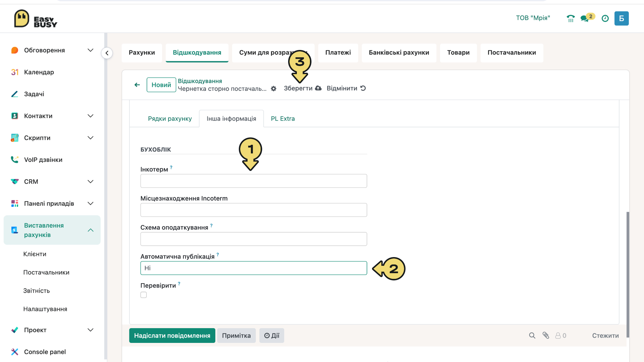
Task: Click the Панелі приладів icon
Action: 14,203
